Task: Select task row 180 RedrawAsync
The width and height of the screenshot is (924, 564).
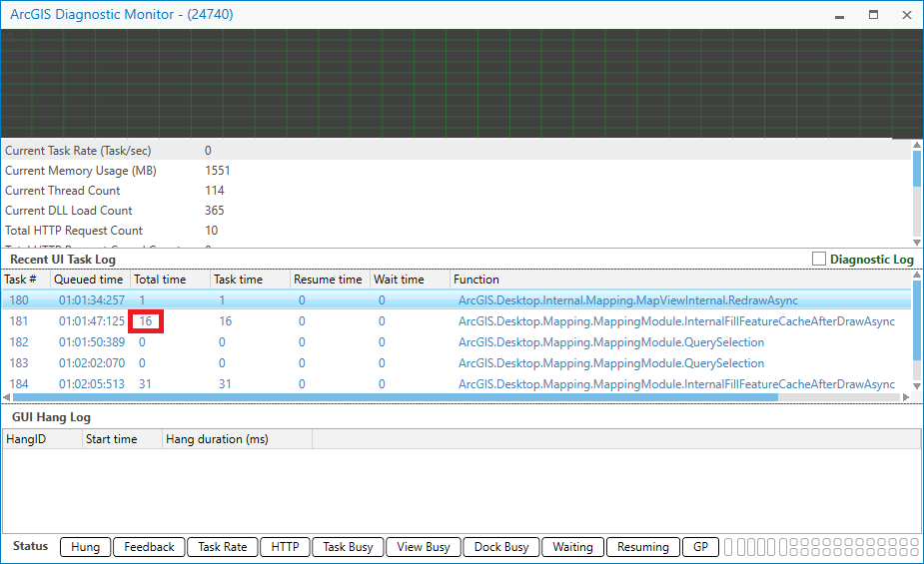Action: pyautogui.click(x=457, y=300)
